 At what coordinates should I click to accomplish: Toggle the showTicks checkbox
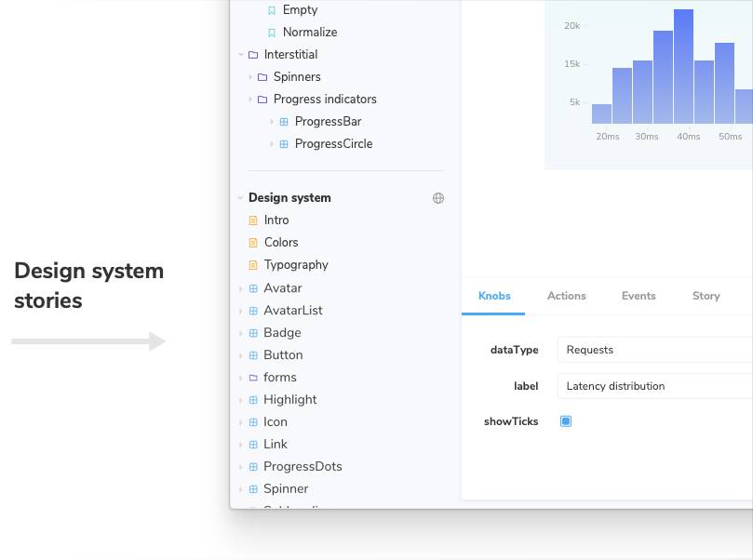point(565,421)
